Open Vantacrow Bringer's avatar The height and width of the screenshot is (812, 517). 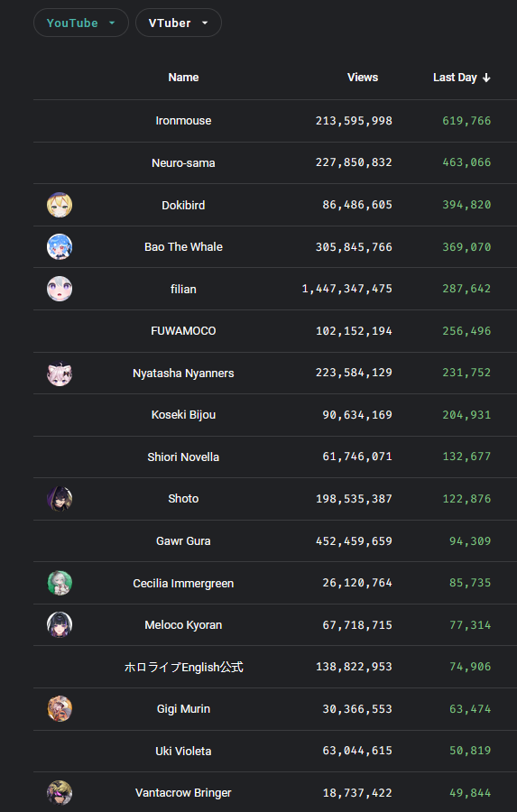coord(60,793)
